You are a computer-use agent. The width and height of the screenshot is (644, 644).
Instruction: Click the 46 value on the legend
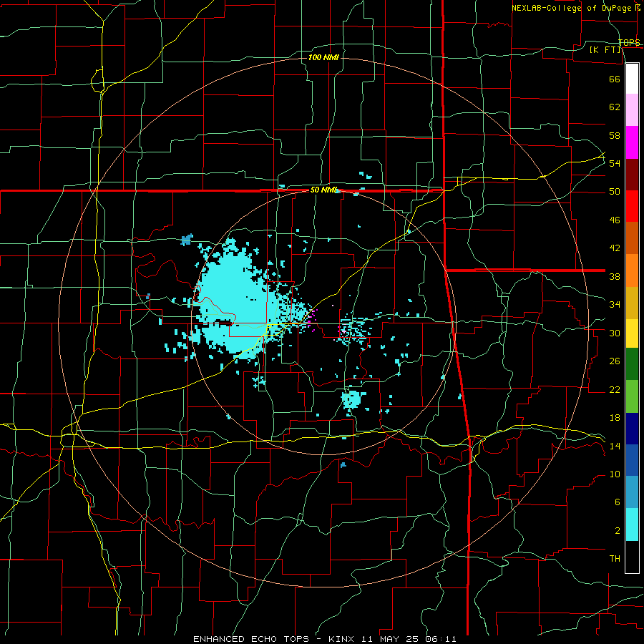tap(615, 220)
